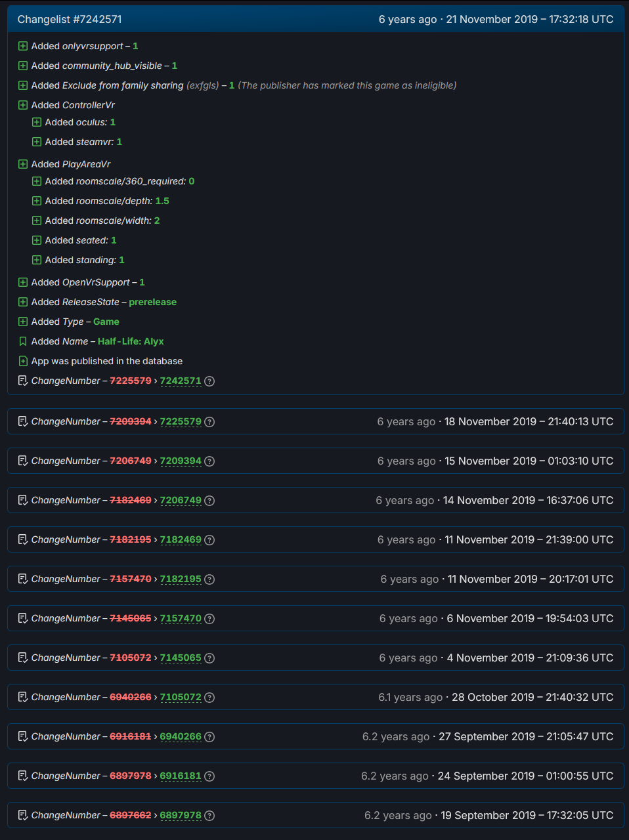Open new changenumber link 7182195

(181, 579)
